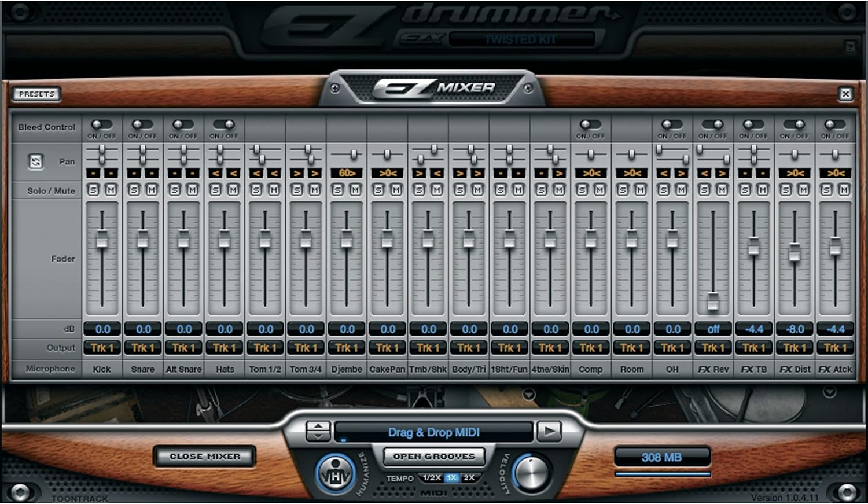Click the 308 MB memory display
The height and width of the screenshot is (504, 868).
(662, 457)
